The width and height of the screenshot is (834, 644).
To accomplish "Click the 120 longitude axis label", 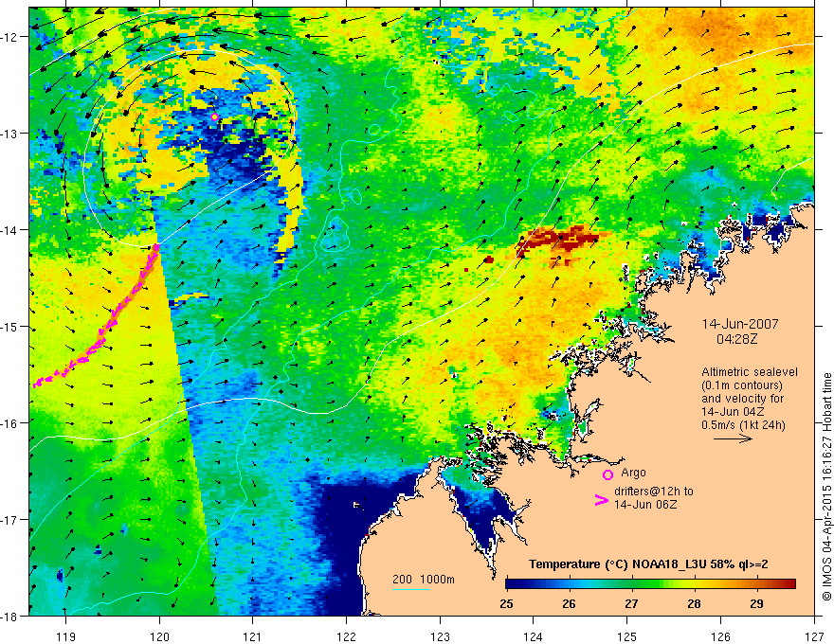I will click(x=159, y=636).
